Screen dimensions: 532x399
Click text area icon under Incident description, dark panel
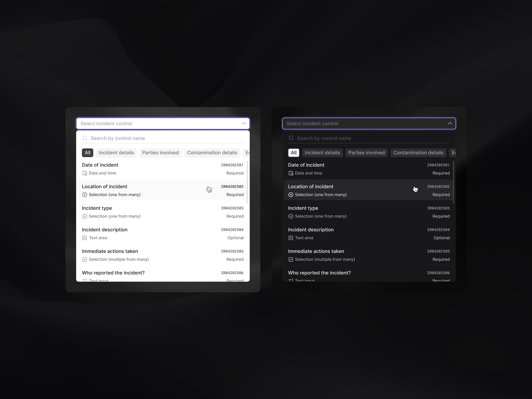coord(291,238)
